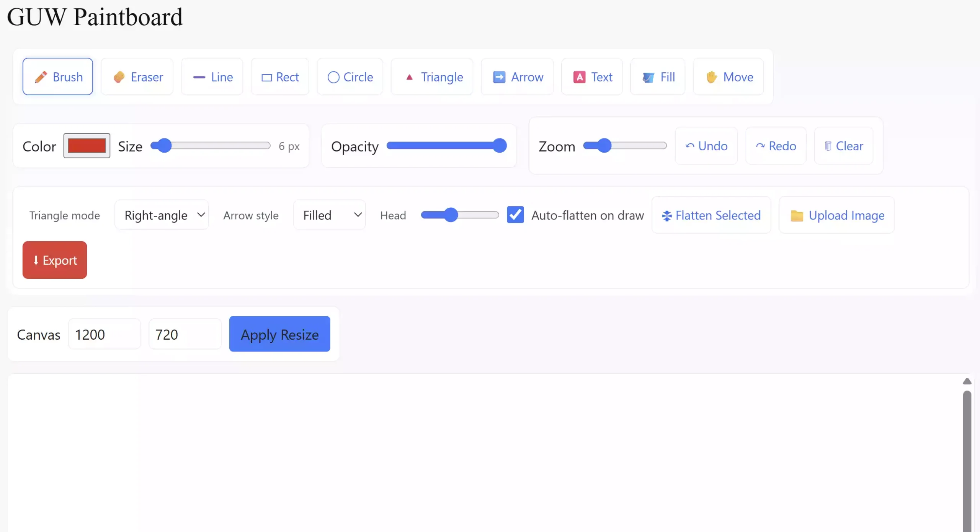This screenshot has width=980, height=532.
Task: Switch to the Move hand tool
Action: (x=728, y=77)
